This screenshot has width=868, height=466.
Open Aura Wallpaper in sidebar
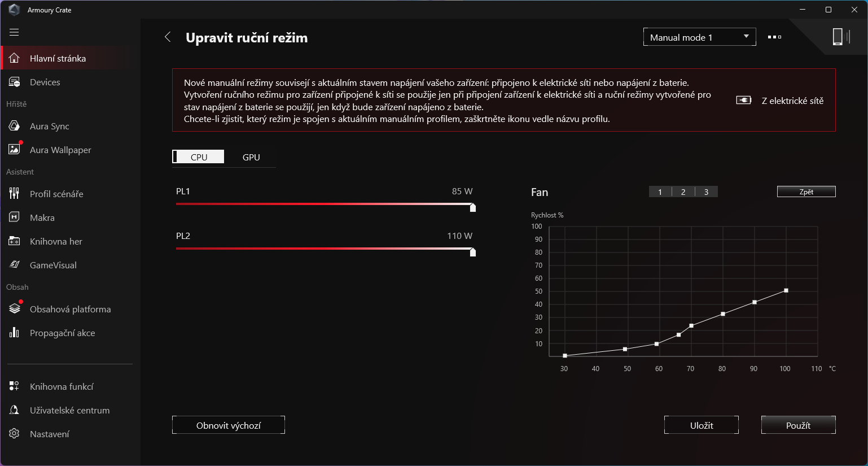click(x=60, y=150)
